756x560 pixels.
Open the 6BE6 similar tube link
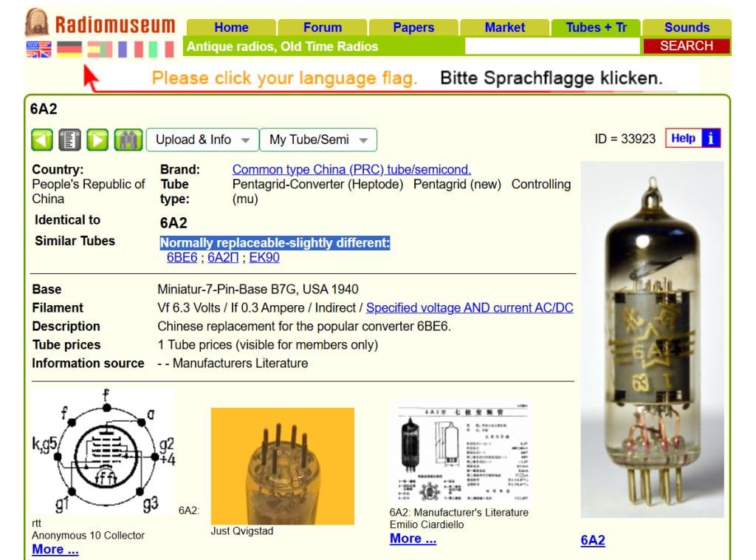tap(182, 258)
